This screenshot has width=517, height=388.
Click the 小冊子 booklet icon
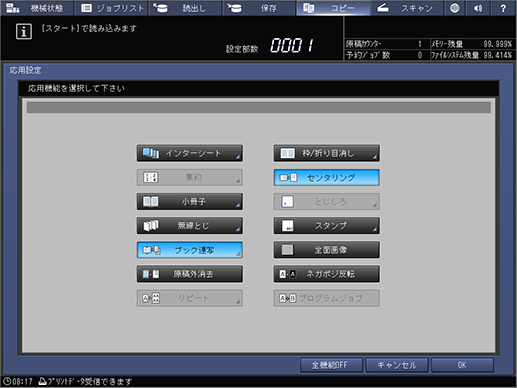coord(151,201)
